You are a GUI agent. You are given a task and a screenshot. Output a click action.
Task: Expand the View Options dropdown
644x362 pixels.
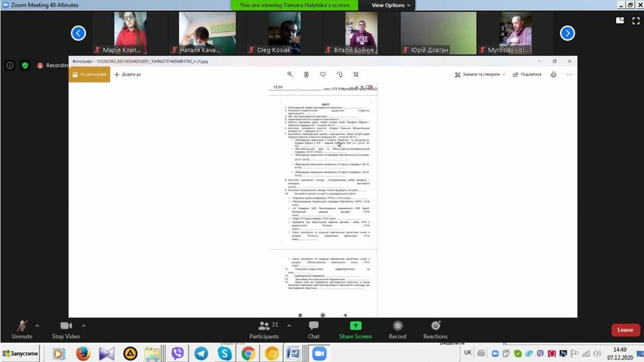(391, 5)
